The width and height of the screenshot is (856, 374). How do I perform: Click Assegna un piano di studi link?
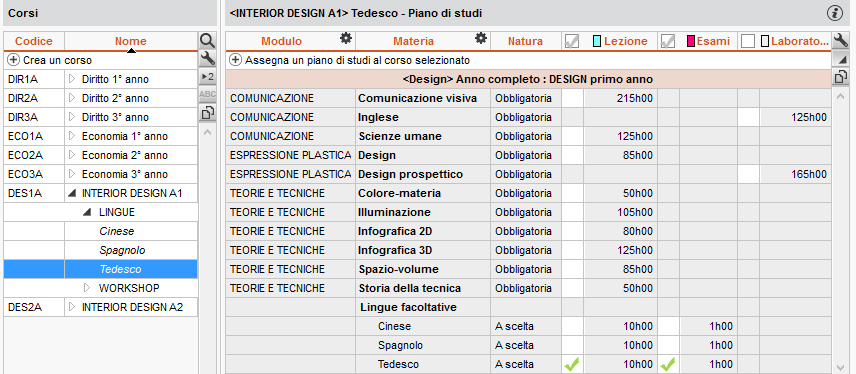[349, 61]
